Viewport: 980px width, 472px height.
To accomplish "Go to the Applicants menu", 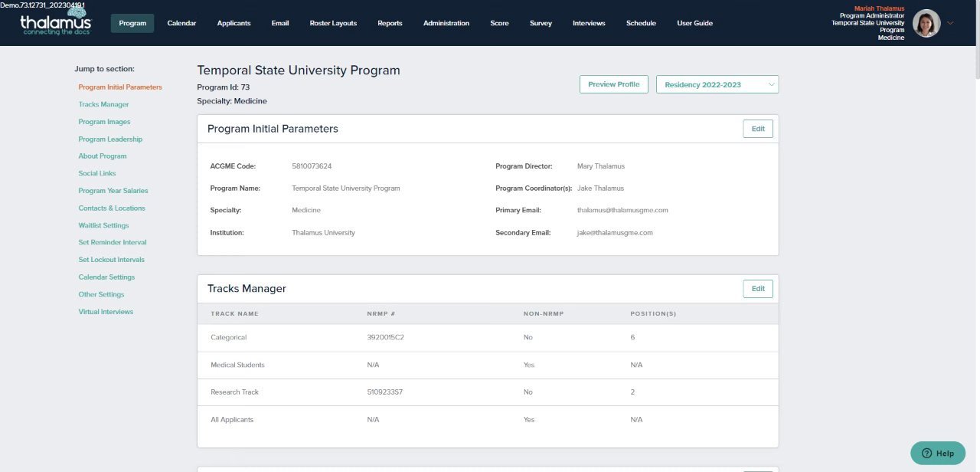I will [234, 23].
